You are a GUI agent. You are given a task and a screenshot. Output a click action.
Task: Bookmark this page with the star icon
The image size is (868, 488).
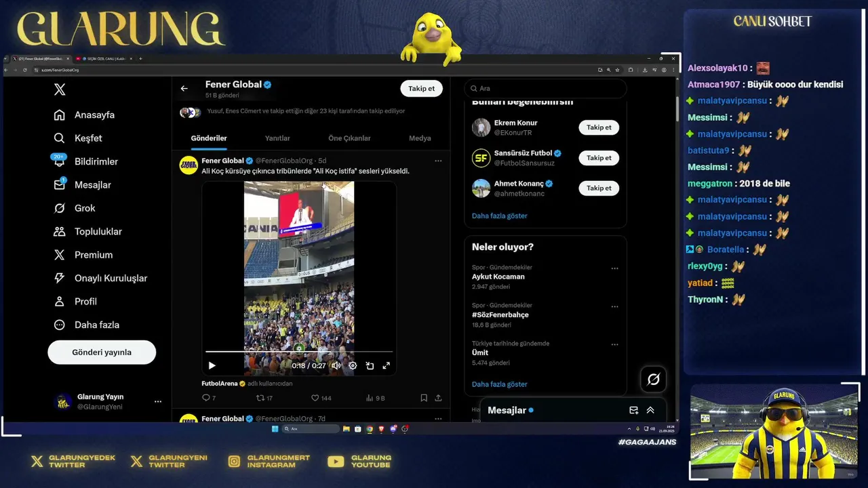point(616,70)
